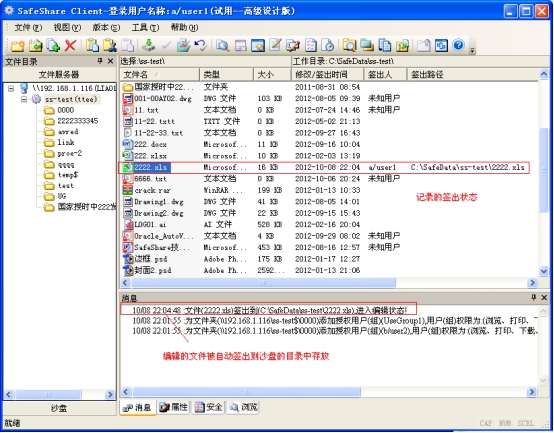Sort by 修改/签出时间 column header
This screenshot has width=554, height=433.
click(328, 75)
